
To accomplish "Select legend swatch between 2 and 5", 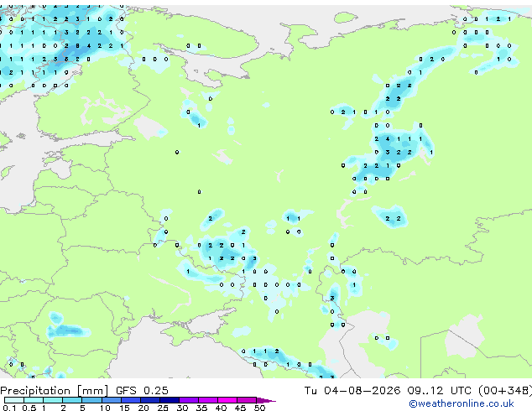I will click(x=72, y=400).
